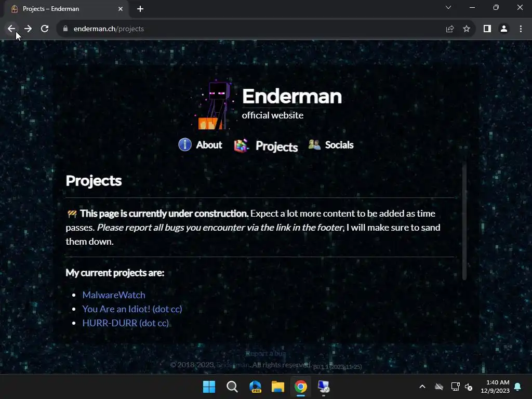This screenshot has width=532, height=399.
Task: Click the Enderman name link in footer copyright
Action: pos(233,365)
